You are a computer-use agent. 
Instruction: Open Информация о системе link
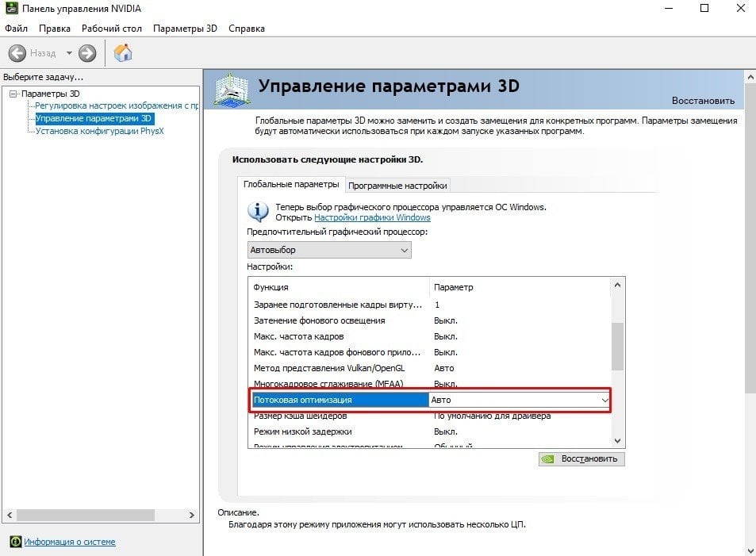tap(70, 542)
